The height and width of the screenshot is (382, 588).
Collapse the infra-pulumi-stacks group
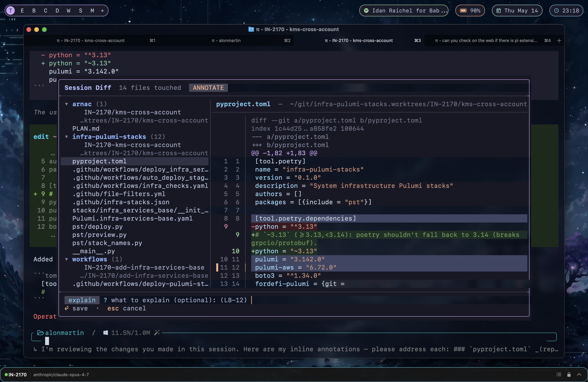(66, 137)
